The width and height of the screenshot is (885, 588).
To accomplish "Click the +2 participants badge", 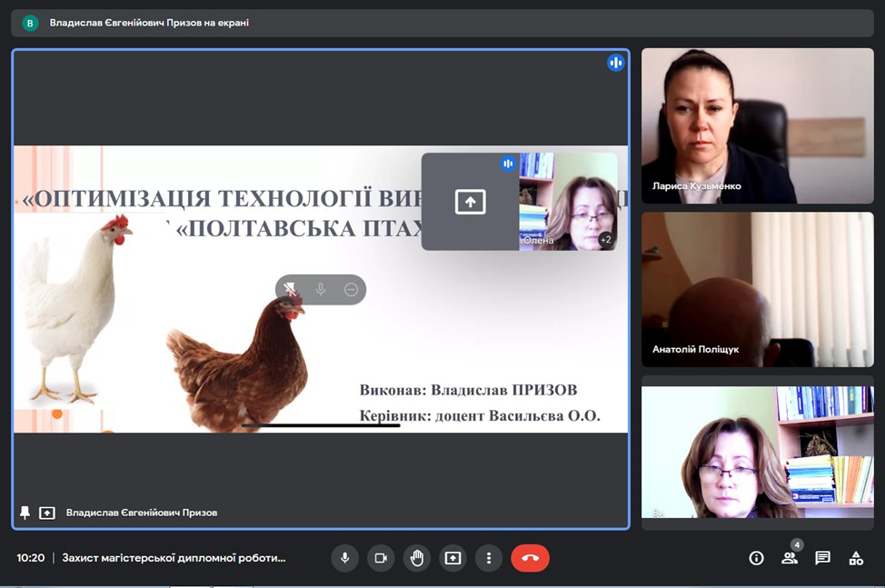I will click(x=606, y=239).
